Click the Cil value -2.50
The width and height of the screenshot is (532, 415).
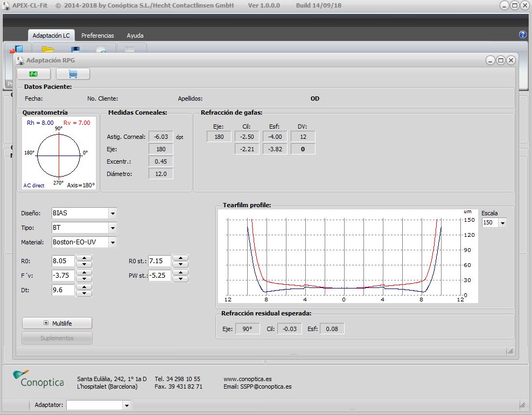coord(247,137)
